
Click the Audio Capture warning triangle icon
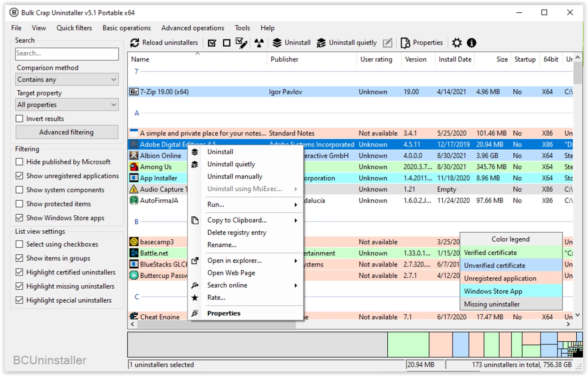(134, 189)
